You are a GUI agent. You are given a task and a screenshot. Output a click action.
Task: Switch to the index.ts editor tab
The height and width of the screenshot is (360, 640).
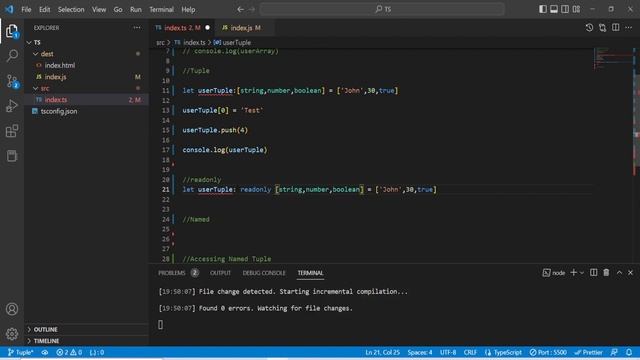pyautogui.click(x=182, y=28)
